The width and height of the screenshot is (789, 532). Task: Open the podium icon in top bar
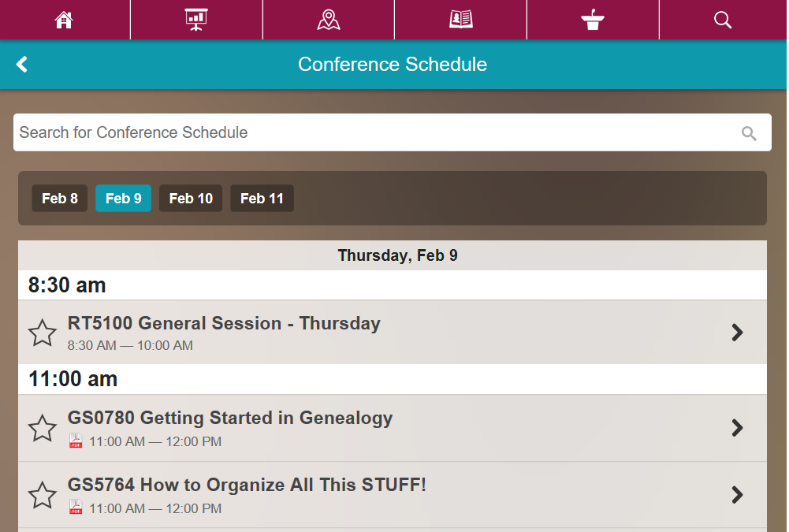tap(593, 20)
